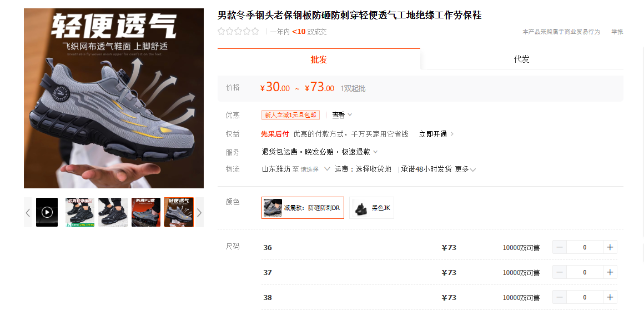The height and width of the screenshot is (315, 644).
Task: Switch to the 批发 tab
Action: point(319,59)
